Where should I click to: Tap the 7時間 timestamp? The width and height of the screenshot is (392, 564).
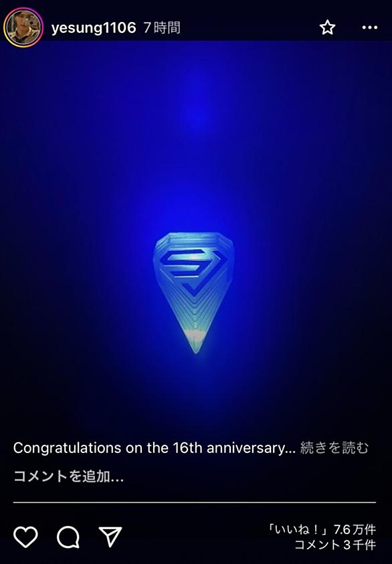coord(162,27)
